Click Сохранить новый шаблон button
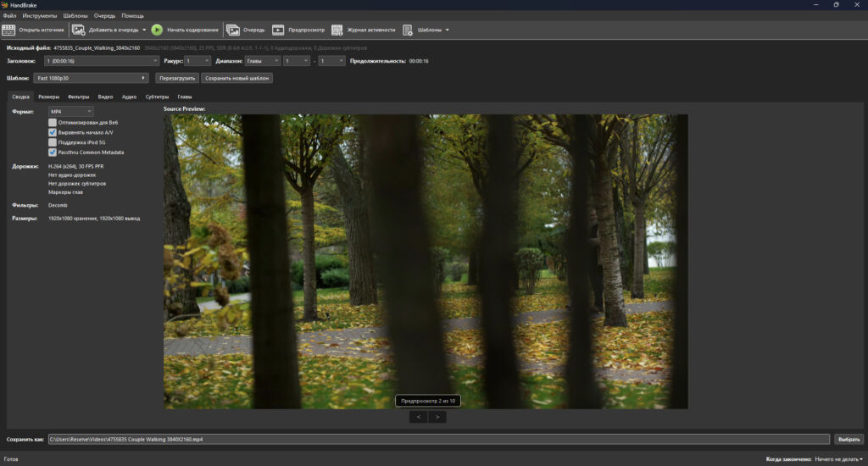The image size is (868, 466). [x=237, y=78]
